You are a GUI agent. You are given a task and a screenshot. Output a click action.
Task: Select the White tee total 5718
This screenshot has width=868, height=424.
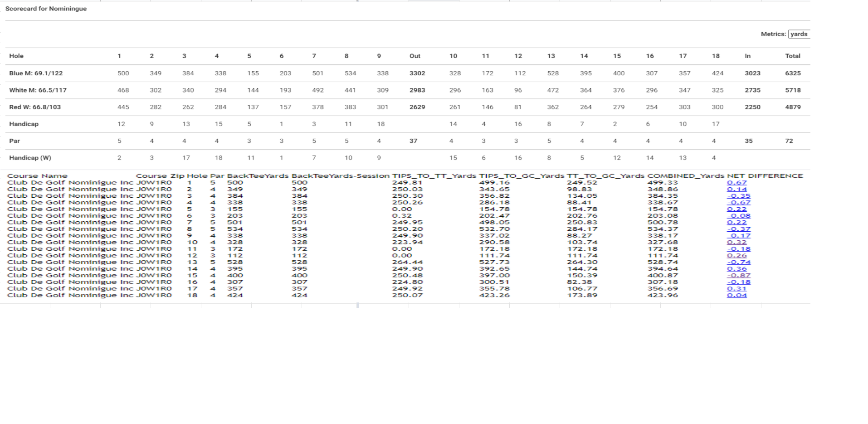(793, 90)
